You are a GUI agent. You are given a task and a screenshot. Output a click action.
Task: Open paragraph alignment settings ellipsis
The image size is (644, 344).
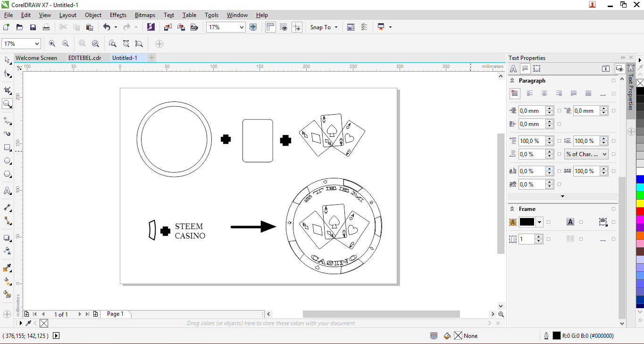click(x=602, y=94)
